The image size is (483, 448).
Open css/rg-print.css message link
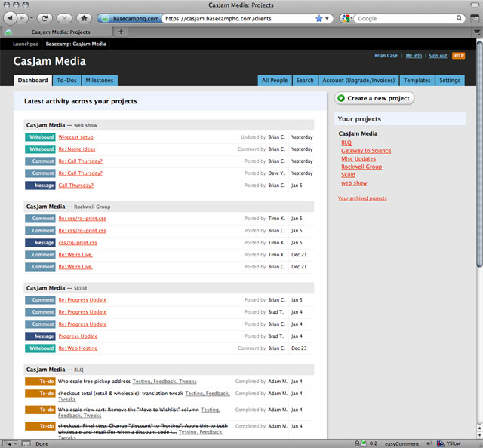78,243
